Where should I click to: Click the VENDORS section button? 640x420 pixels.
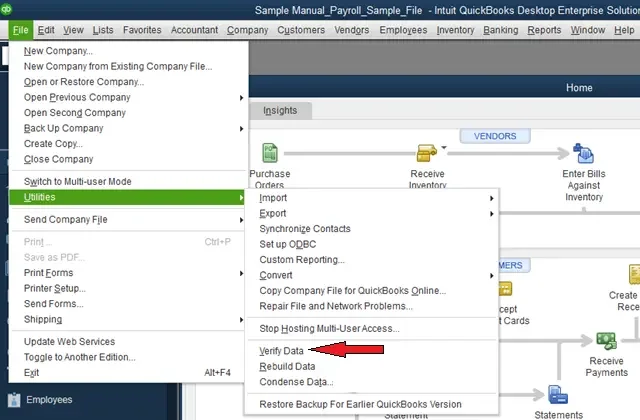point(495,136)
